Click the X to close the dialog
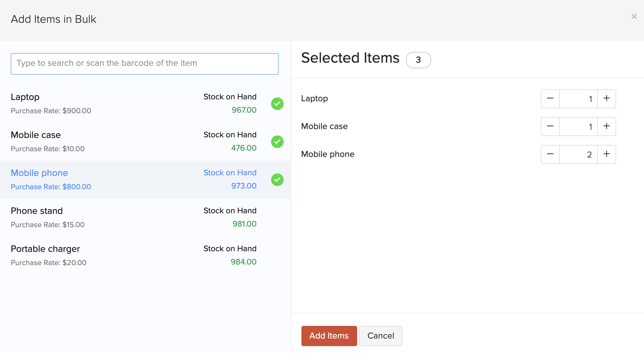Screen dimensions: 644x355 (634, 16)
